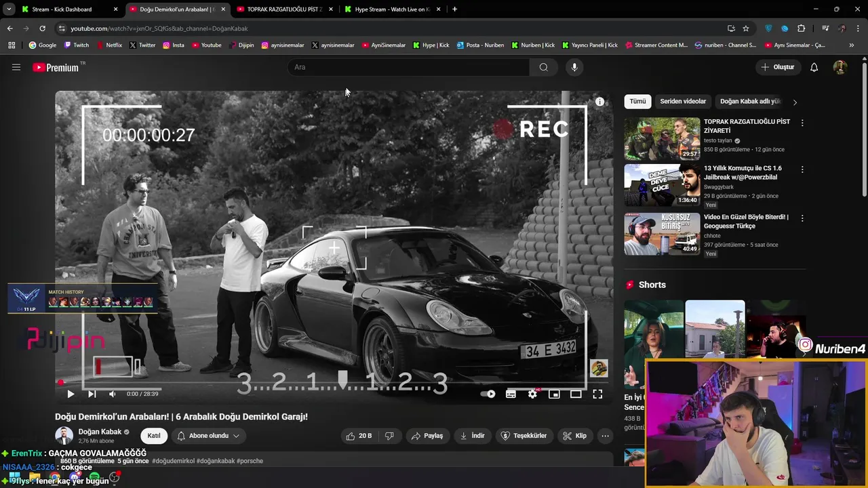The height and width of the screenshot is (488, 868).
Task: Download the video with İndir
Action: (472, 436)
